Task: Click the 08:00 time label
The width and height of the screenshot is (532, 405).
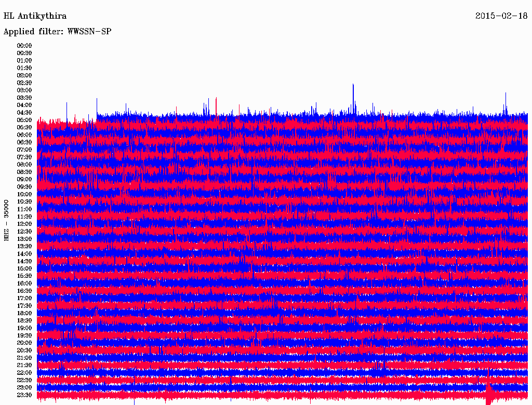Action: (x=24, y=165)
